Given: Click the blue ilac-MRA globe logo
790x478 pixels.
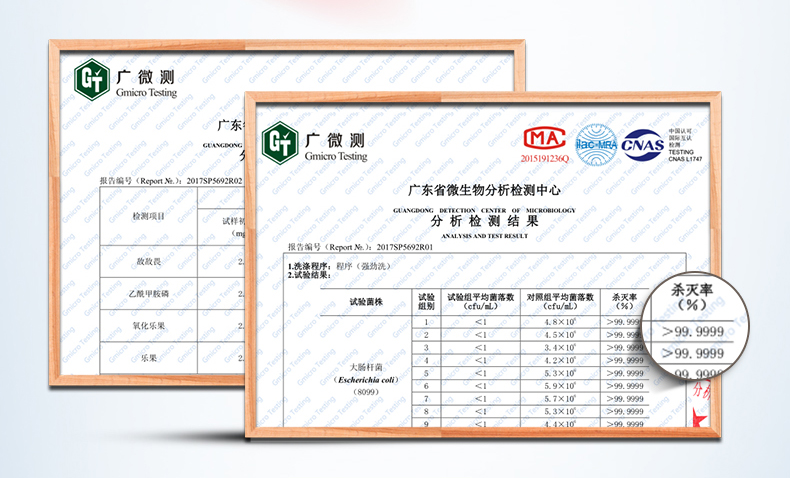Looking at the screenshot, I should (x=597, y=143).
